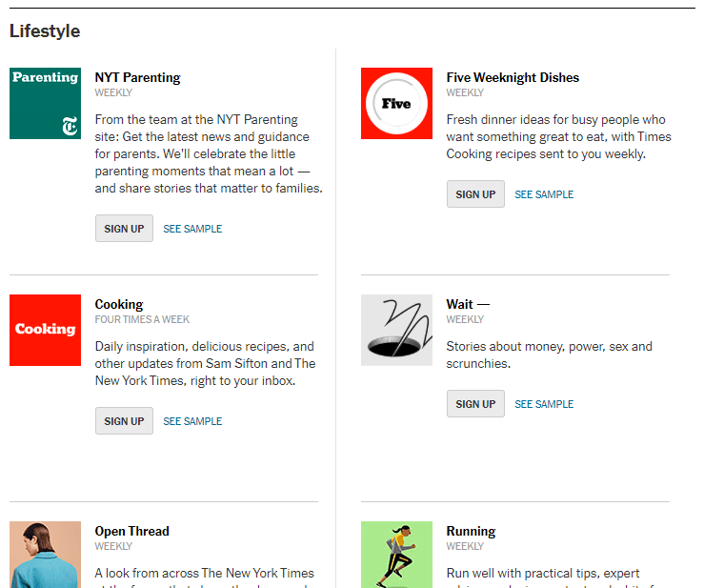Click the Cooking newsletter title

tap(119, 305)
